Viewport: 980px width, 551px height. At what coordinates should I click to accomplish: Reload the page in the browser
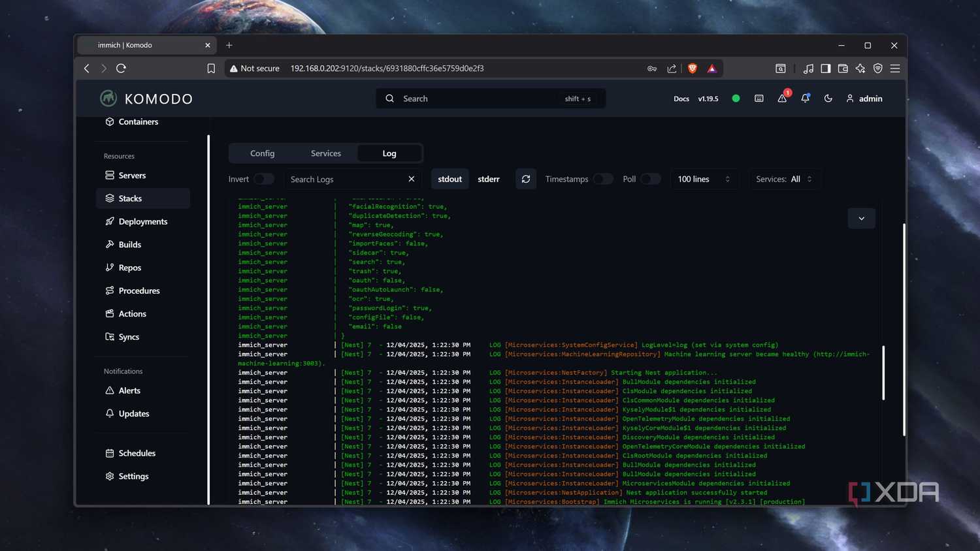point(121,69)
